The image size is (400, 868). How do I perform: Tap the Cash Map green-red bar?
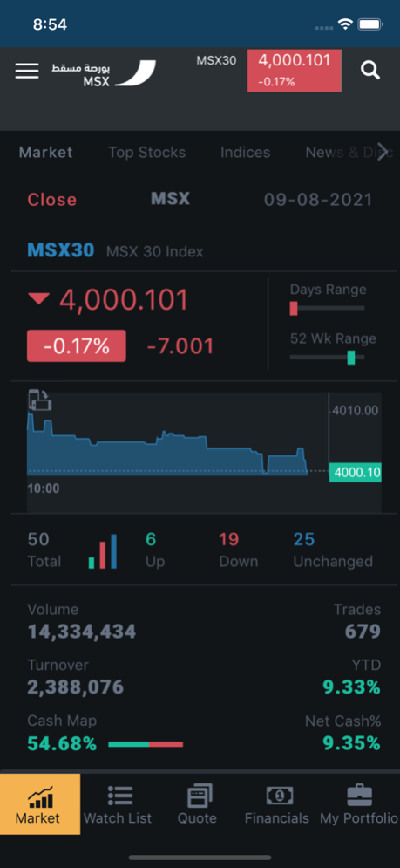coord(146,744)
